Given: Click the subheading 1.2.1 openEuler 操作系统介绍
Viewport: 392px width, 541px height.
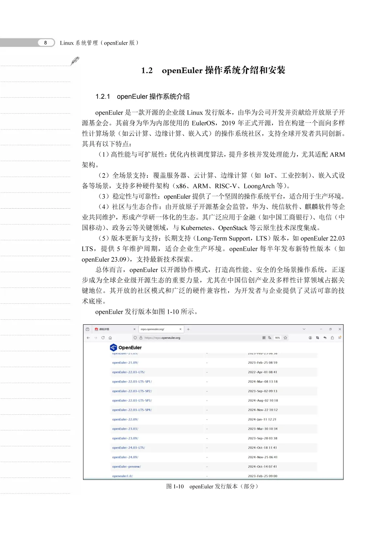Looking at the screenshot, I should click(x=143, y=97).
